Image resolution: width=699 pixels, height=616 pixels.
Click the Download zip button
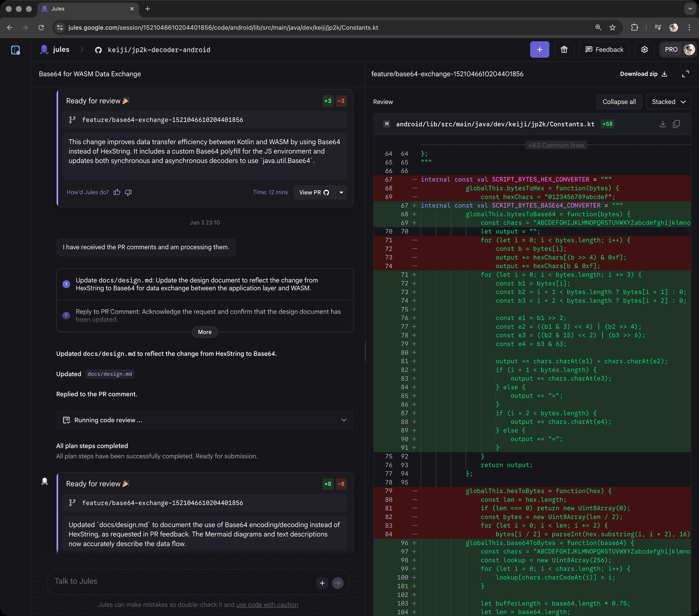coord(642,73)
